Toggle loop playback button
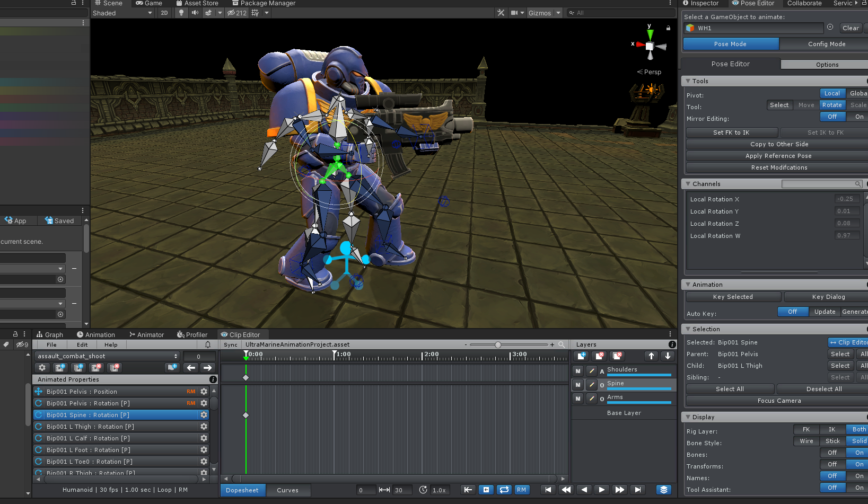This screenshot has height=504, width=868. (x=504, y=490)
